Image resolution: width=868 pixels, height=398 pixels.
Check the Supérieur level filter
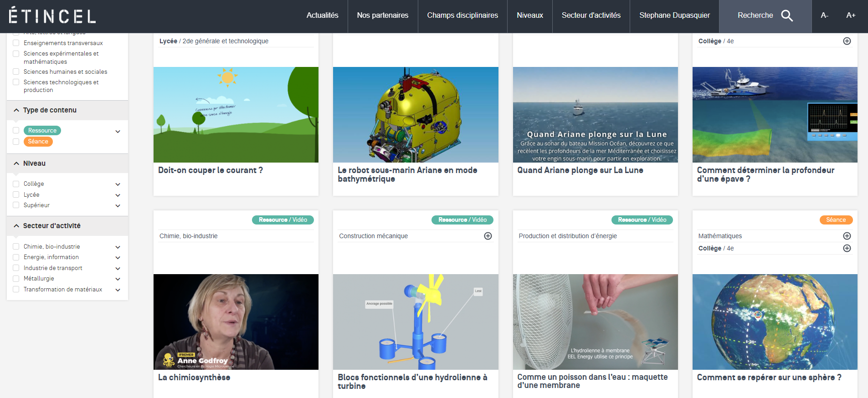[x=16, y=205]
